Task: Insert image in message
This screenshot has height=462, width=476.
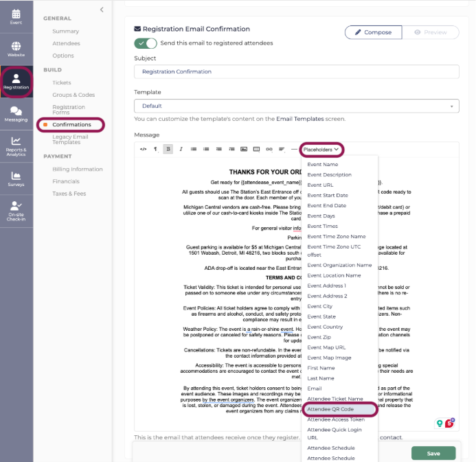Action: click(244, 149)
